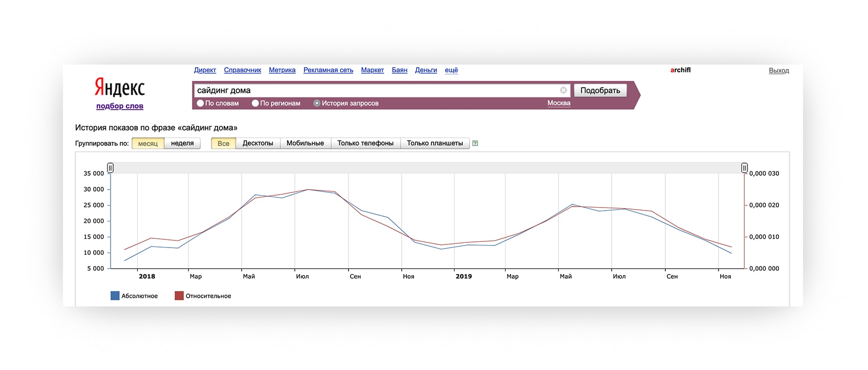Show Все devices tab
Screen dimensions: 868x370
tap(224, 143)
